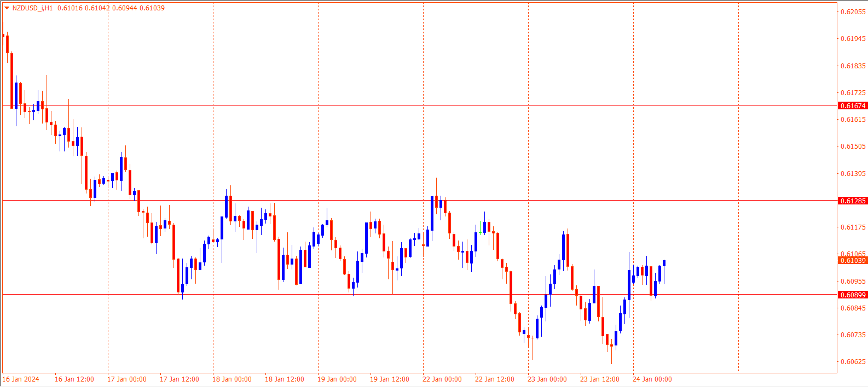Click the 0.60625 price scale value
Viewport: 868px width, 387px height.
pos(853,361)
